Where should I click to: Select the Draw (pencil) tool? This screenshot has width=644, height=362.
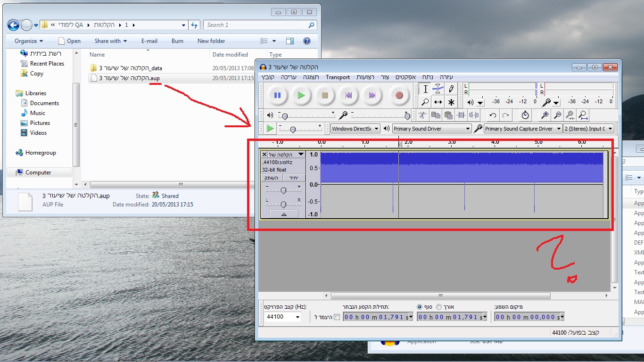[451, 89]
